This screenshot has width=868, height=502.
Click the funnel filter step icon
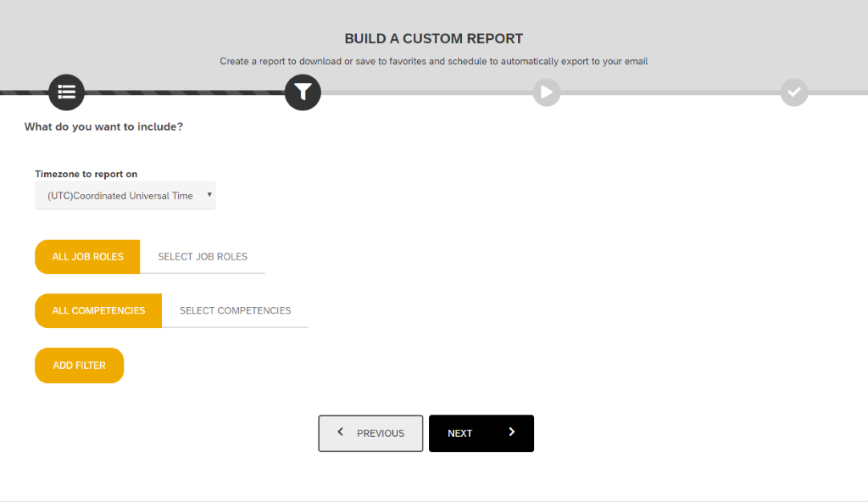[303, 92]
